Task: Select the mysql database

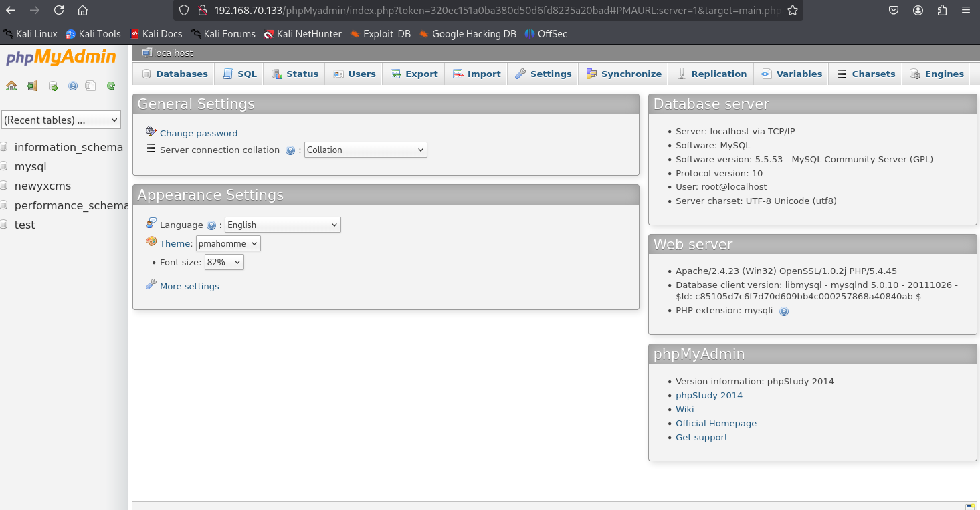Action: click(31, 166)
